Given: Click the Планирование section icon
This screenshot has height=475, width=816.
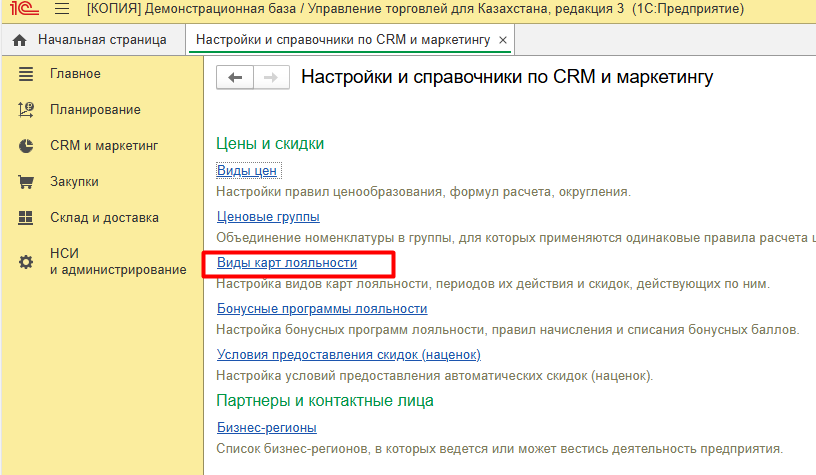Looking at the screenshot, I should click(27, 110).
